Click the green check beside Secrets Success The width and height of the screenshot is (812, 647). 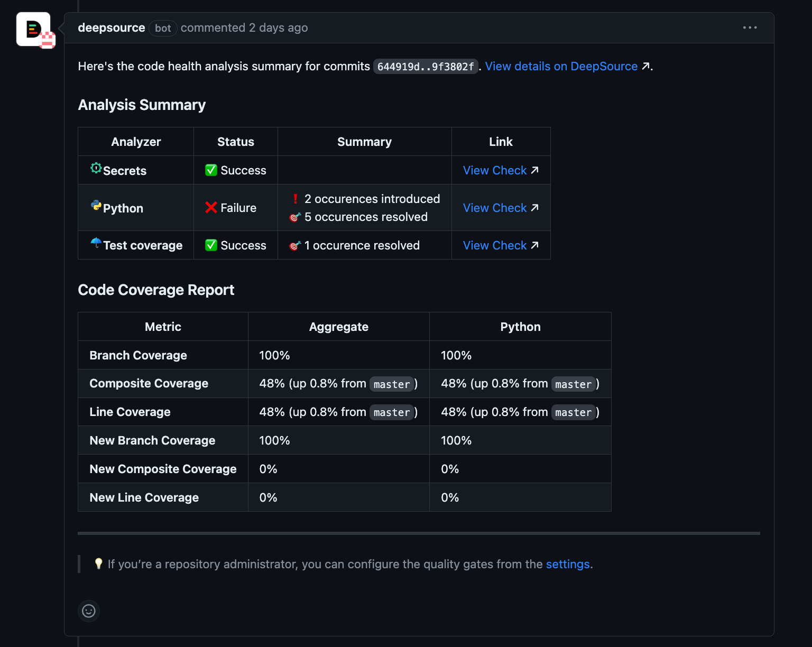pyautogui.click(x=211, y=170)
